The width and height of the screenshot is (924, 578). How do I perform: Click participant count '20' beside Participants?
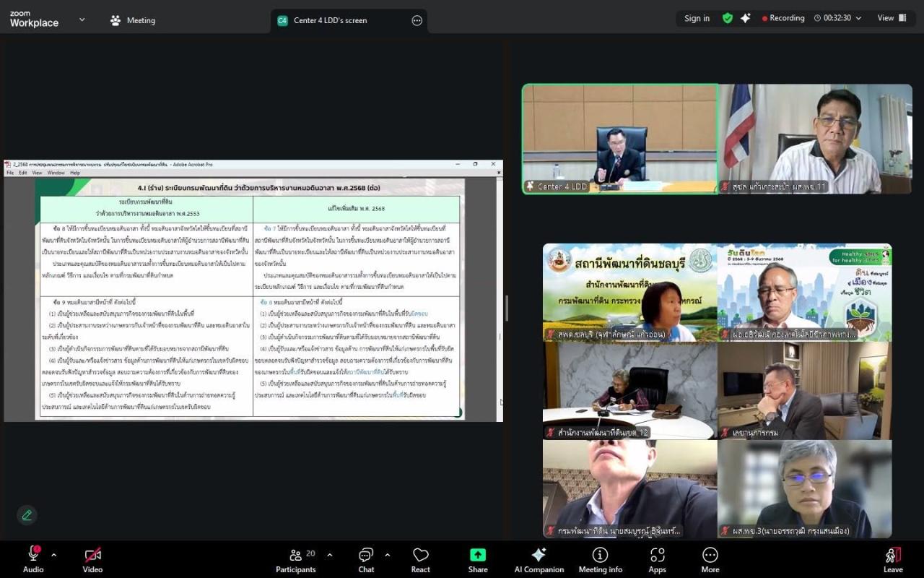coord(310,553)
